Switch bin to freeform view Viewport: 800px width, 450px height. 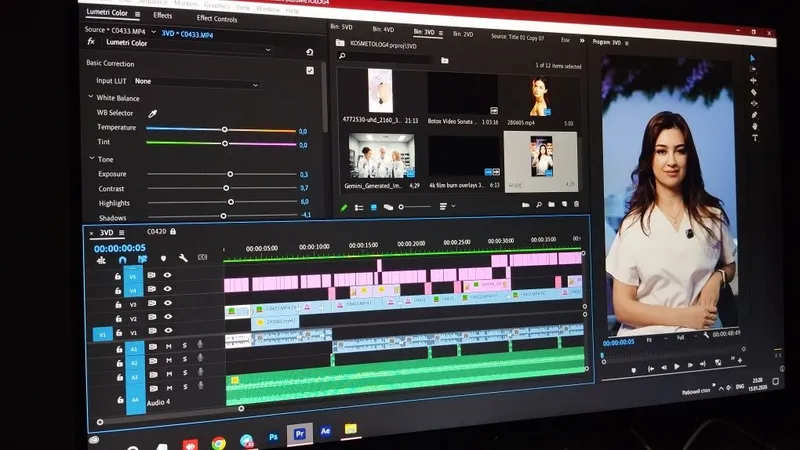(x=388, y=207)
